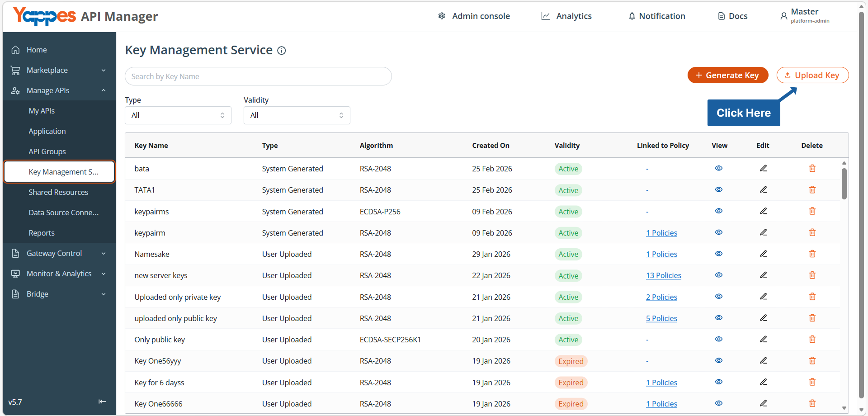Open the Admin console gear
The width and height of the screenshot is (868, 416).
coord(442,16)
